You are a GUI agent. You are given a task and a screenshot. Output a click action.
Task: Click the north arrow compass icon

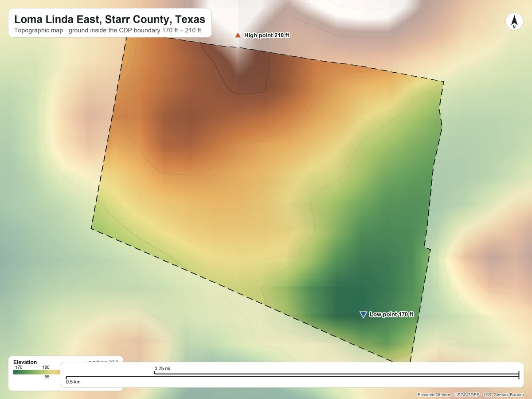[x=514, y=22]
